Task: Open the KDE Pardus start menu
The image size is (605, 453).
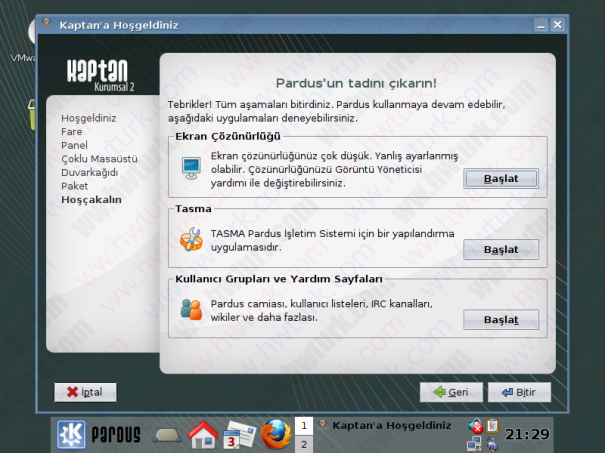Action: pyautogui.click(x=71, y=434)
